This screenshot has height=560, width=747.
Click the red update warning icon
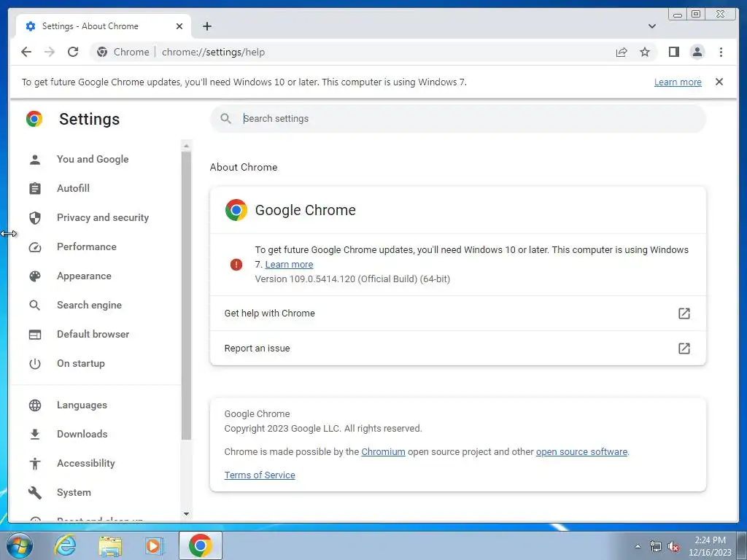[236, 264]
